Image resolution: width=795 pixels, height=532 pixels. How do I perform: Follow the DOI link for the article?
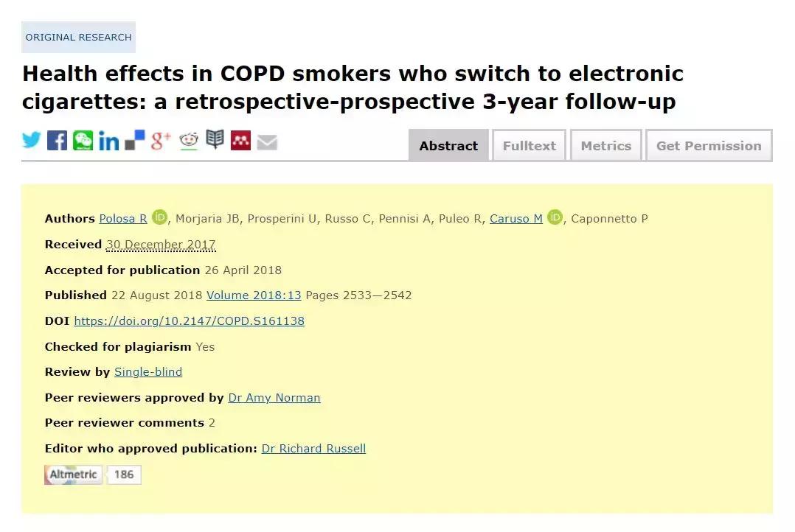pyautogui.click(x=190, y=321)
